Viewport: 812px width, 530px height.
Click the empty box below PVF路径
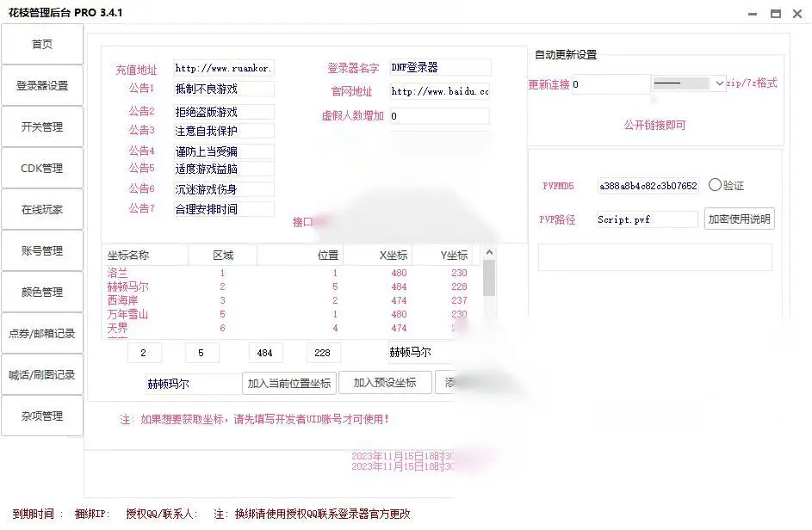coord(655,257)
